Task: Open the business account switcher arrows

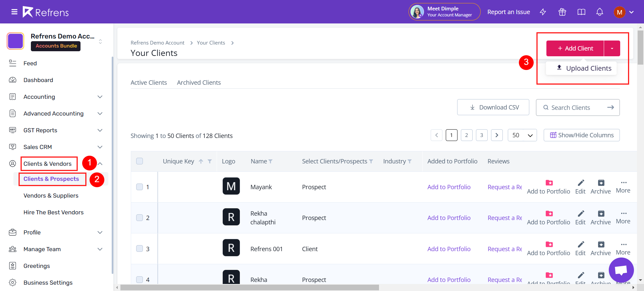Action: click(100, 42)
